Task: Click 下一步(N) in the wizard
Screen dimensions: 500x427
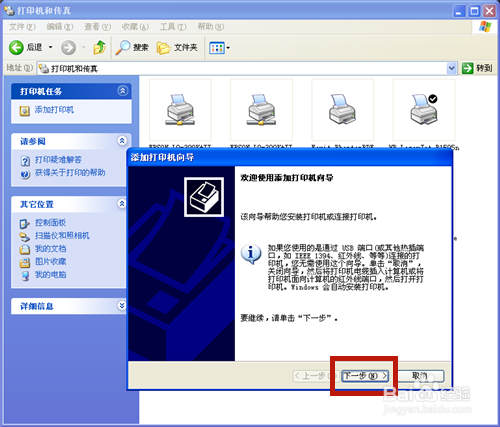Action: pos(365,376)
